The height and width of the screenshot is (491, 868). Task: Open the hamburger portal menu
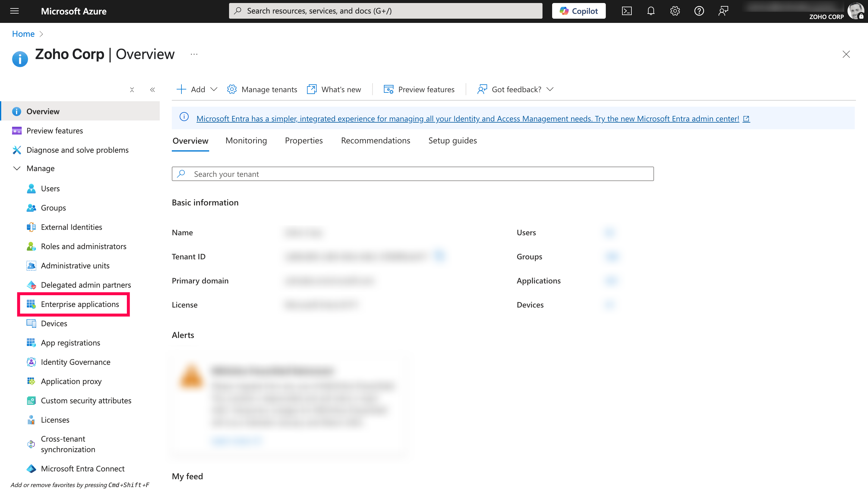tap(14, 11)
